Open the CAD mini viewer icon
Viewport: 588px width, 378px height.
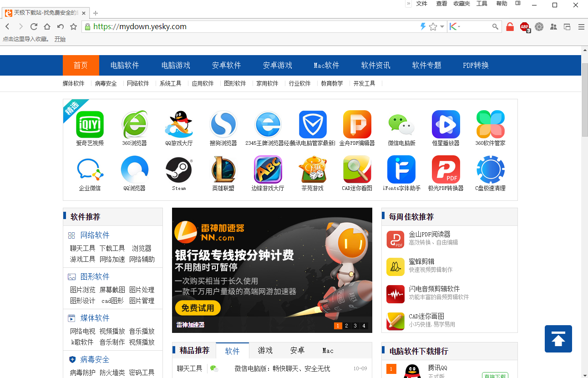357,169
